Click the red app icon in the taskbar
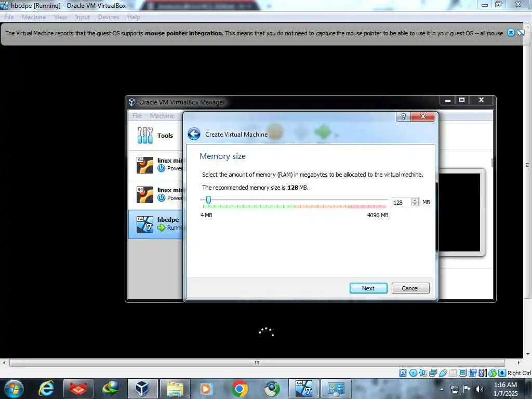Viewport: 532px width, 399px height. point(78,389)
